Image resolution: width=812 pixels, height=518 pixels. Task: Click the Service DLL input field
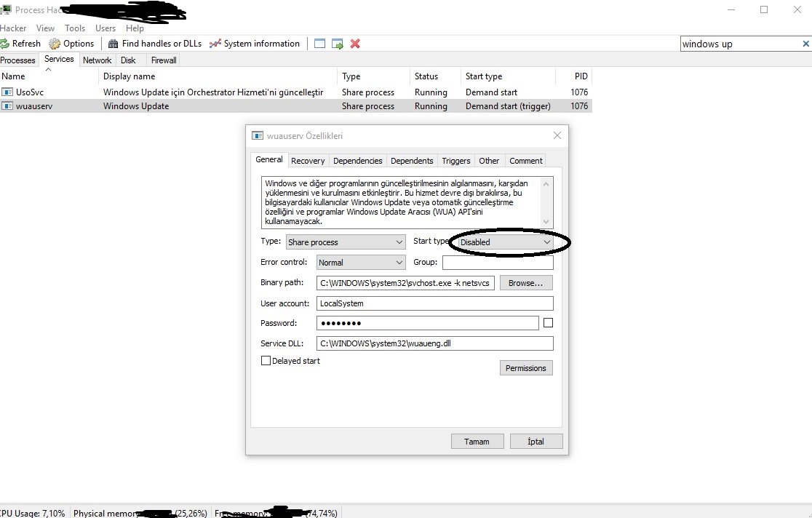coord(435,343)
